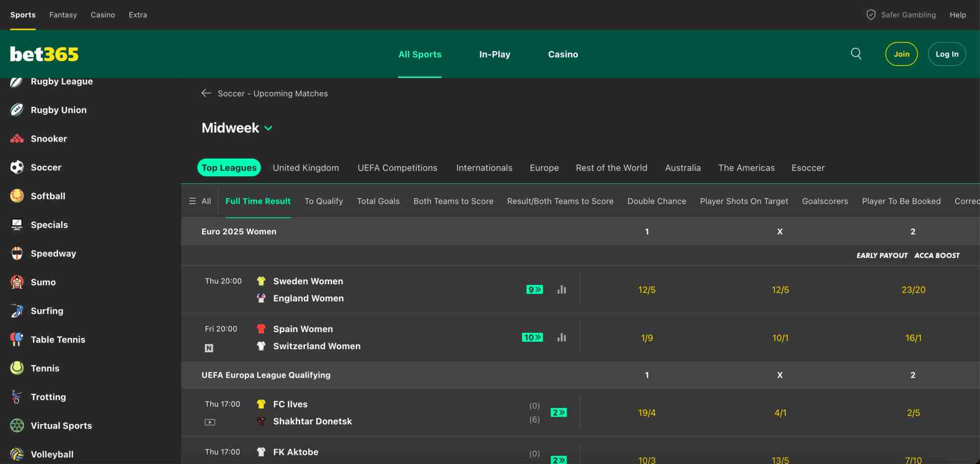Go back with the left arrow icon
The image size is (980, 464).
(206, 93)
